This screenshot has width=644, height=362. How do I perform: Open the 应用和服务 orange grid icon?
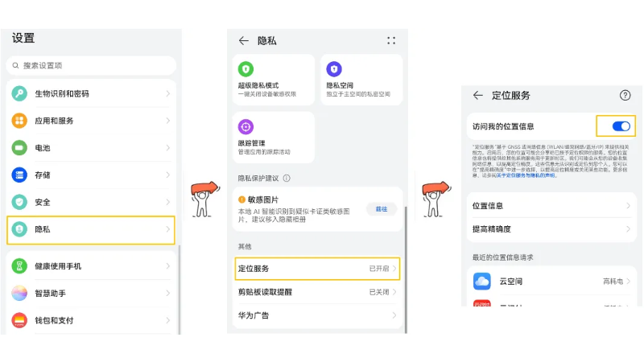[x=19, y=121]
